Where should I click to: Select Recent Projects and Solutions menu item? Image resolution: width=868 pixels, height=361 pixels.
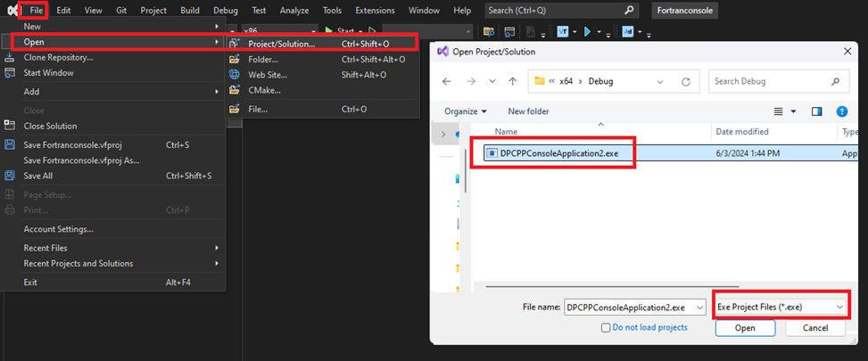pos(114,263)
